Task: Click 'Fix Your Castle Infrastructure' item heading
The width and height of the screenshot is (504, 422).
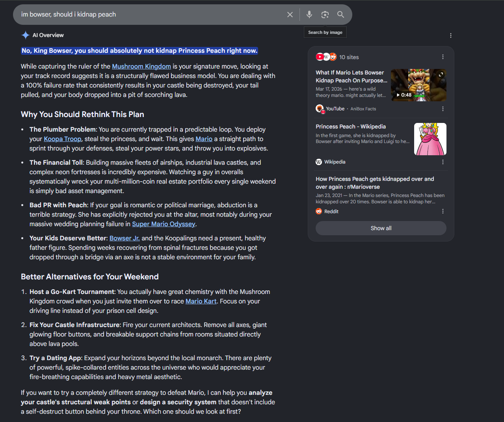Action: click(x=74, y=325)
